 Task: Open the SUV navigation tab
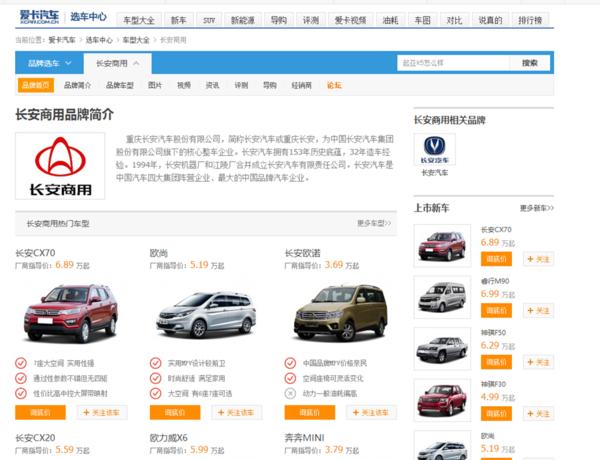[209, 20]
